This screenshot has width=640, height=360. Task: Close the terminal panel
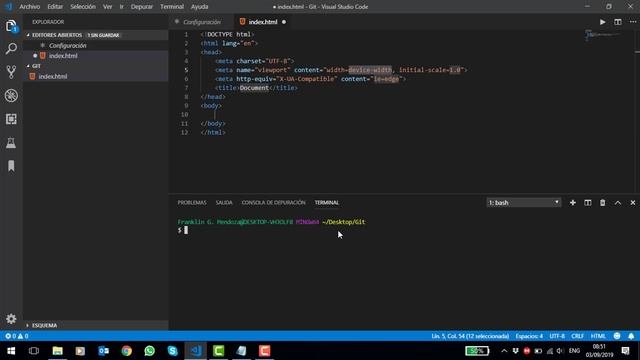click(x=633, y=202)
